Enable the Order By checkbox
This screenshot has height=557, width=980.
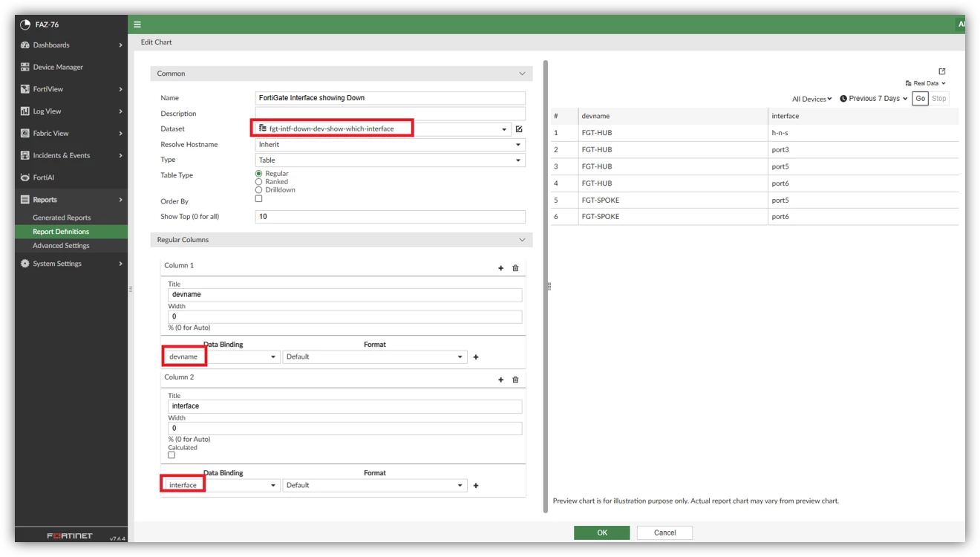(x=258, y=199)
